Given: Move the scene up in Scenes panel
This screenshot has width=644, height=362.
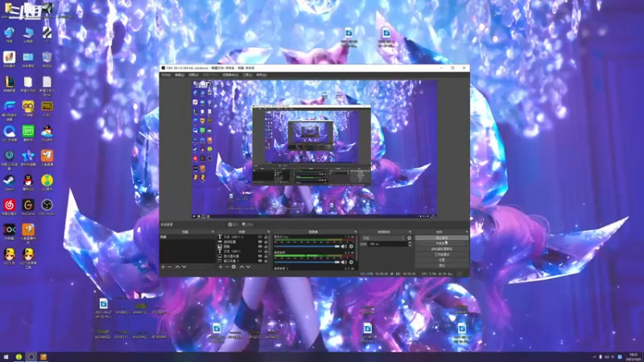Looking at the screenshot, I should pyautogui.click(x=177, y=267).
